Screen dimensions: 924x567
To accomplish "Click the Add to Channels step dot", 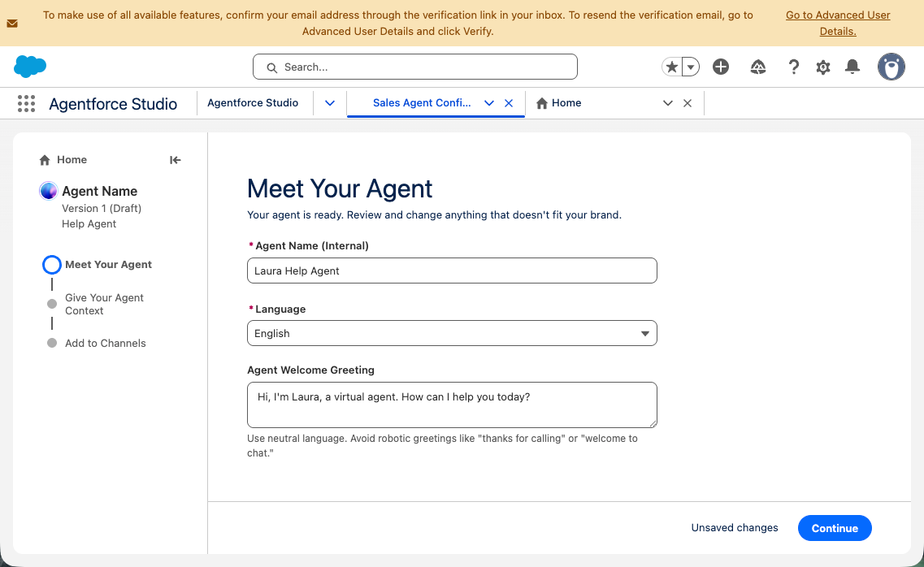I will click(52, 343).
